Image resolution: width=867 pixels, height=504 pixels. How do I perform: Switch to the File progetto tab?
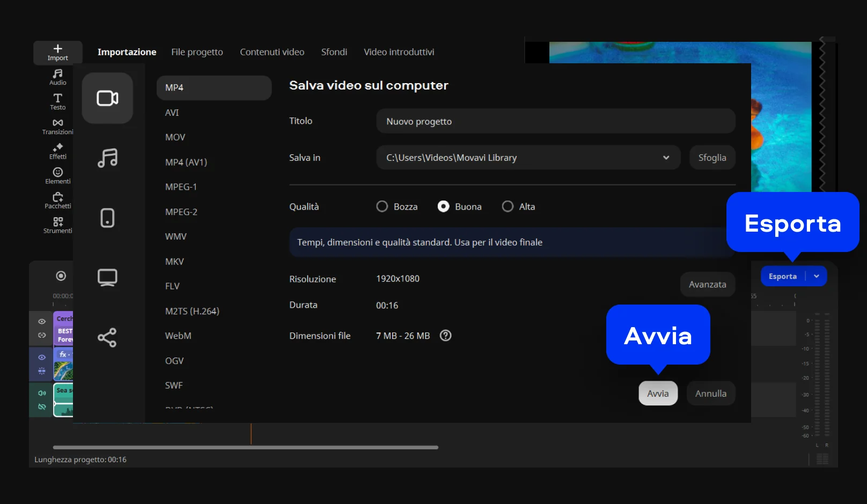tap(197, 52)
